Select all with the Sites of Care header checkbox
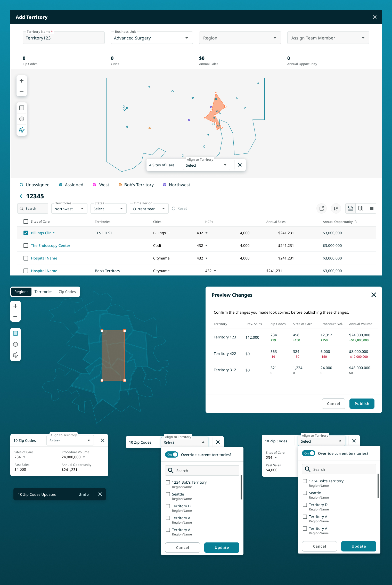The width and height of the screenshot is (392, 585). click(x=26, y=222)
